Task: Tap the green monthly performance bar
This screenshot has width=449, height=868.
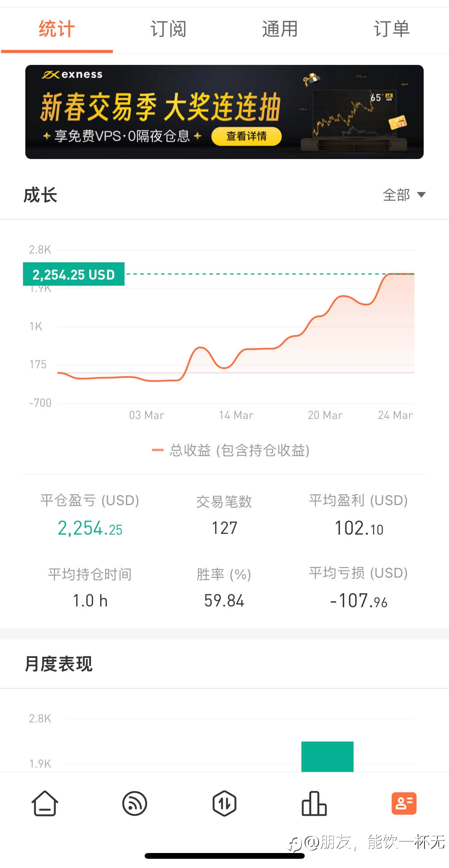Action: click(x=327, y=757)
